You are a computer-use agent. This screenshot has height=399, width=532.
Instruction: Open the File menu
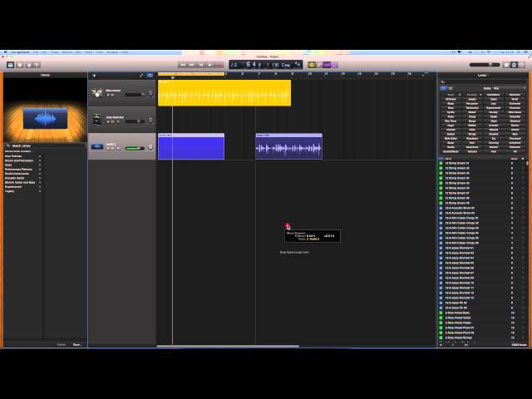pos(35,52)
